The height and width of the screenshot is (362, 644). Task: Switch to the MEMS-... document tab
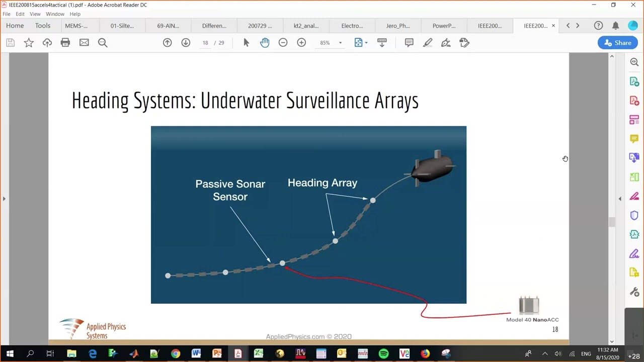click(76, 26)
